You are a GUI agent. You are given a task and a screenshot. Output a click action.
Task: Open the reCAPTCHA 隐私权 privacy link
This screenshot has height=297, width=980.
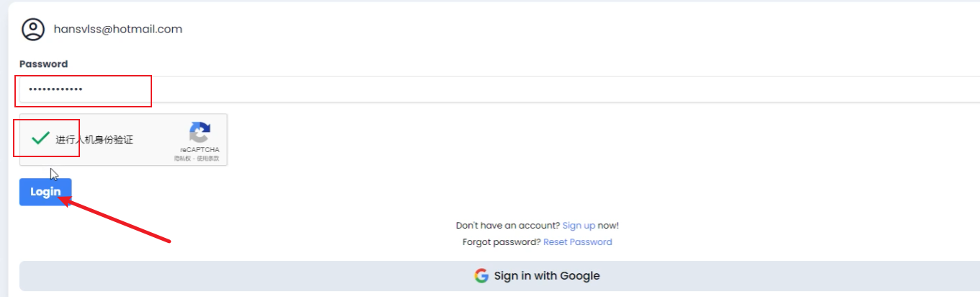click(x=182, y=159)
